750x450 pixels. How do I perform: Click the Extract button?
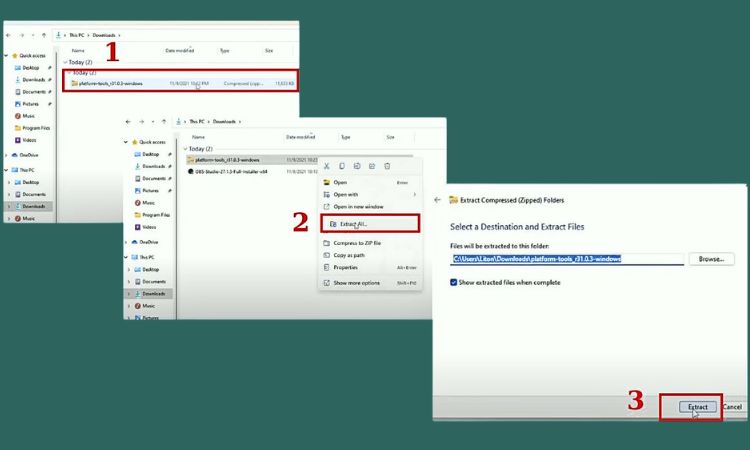697,407
